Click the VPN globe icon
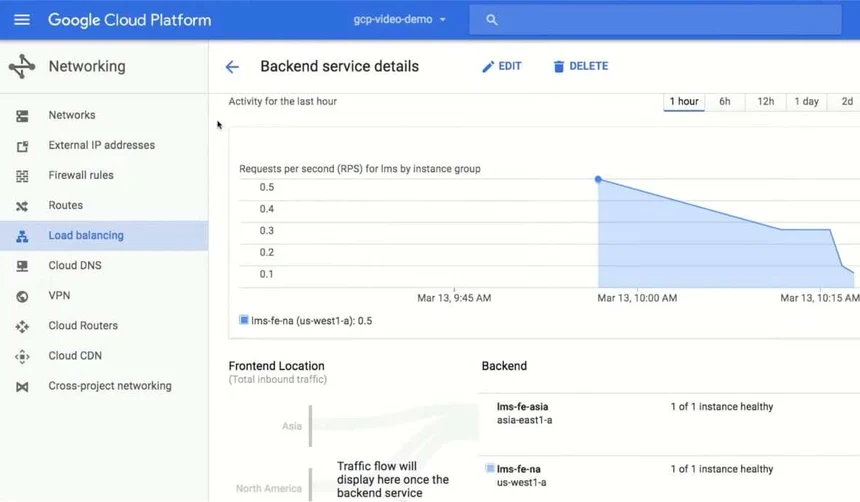Screen dimensions: 860x502 (x=22, y=296)
